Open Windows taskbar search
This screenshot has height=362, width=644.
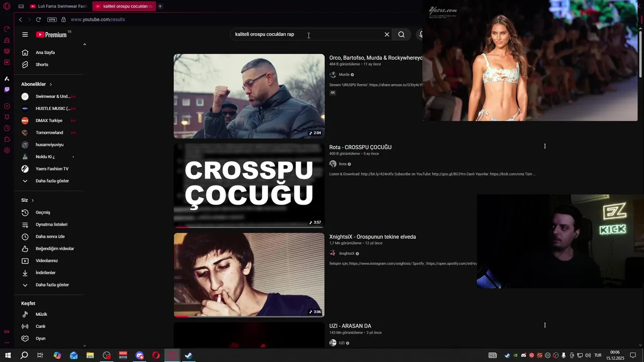[x=24, y=355]
